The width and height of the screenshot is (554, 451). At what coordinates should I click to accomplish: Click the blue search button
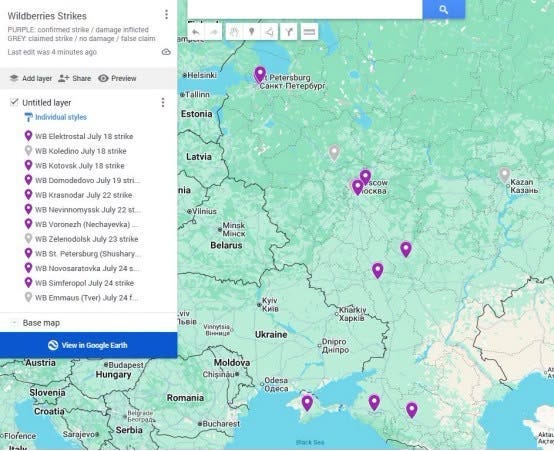[444, 9]
